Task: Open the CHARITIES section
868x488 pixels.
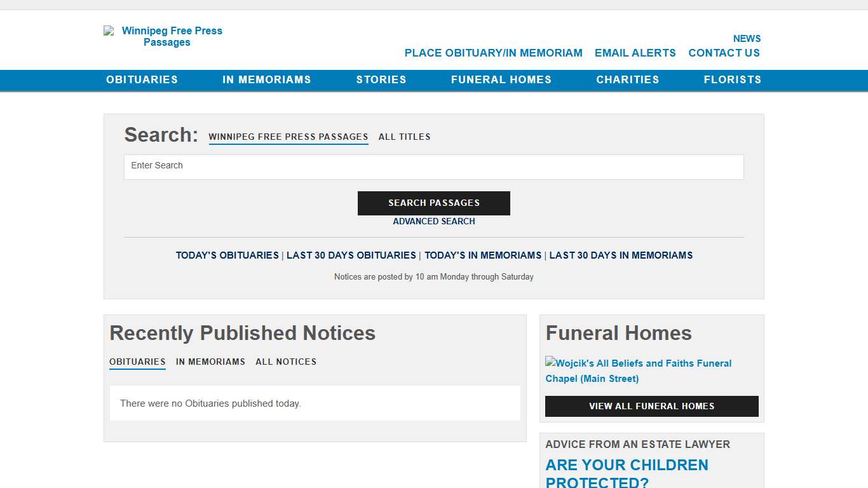Action: pyautogui.click(x=628, y=79)
